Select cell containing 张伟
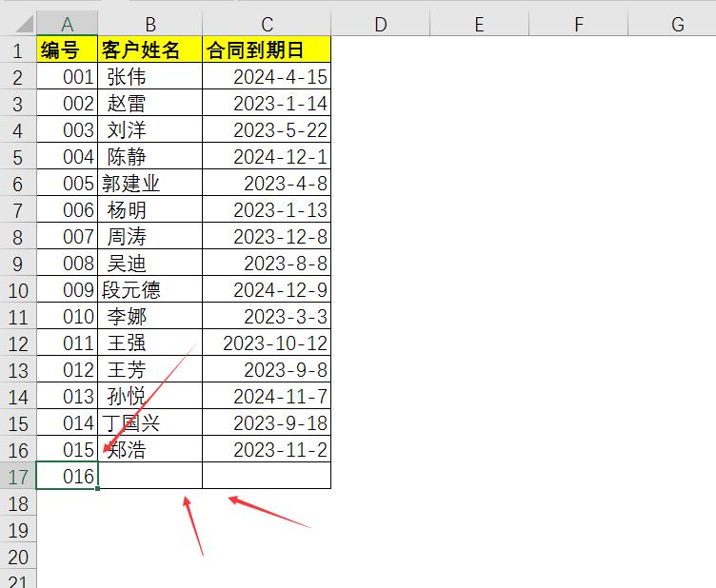 point(150,76)
